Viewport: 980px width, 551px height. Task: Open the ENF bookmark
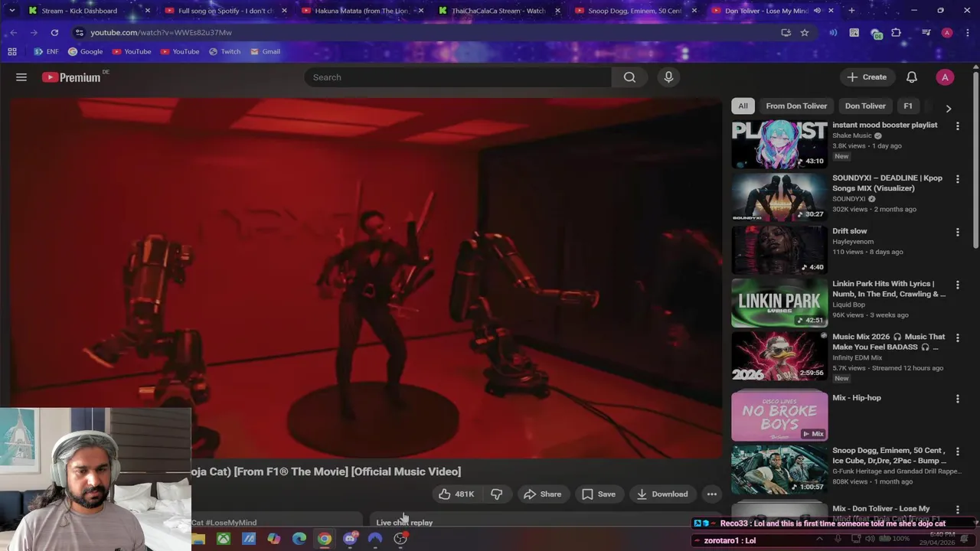[x=46, y=52]
